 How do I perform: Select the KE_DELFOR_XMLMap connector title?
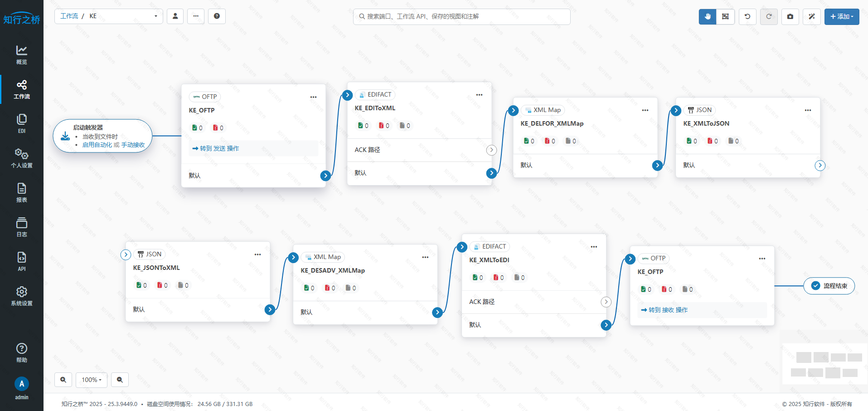[x=552, y=123]
